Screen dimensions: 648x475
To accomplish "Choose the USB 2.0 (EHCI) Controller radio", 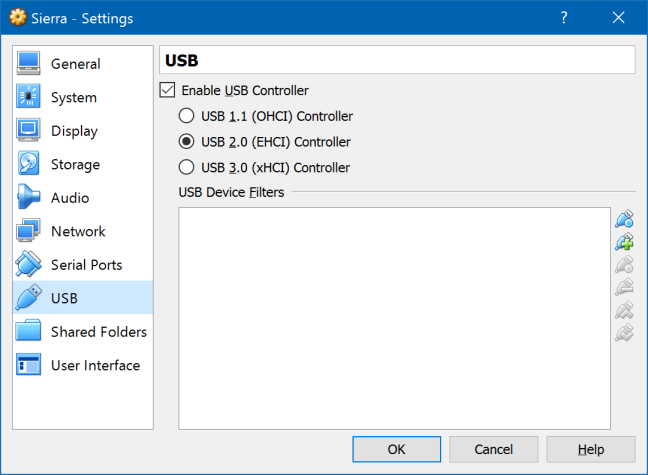I will click(x=186, y=142).
